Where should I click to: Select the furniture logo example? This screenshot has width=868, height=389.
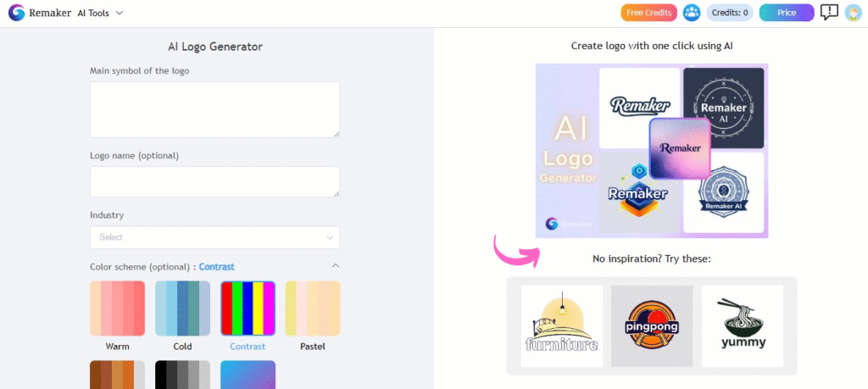click(x=562, y=326)
